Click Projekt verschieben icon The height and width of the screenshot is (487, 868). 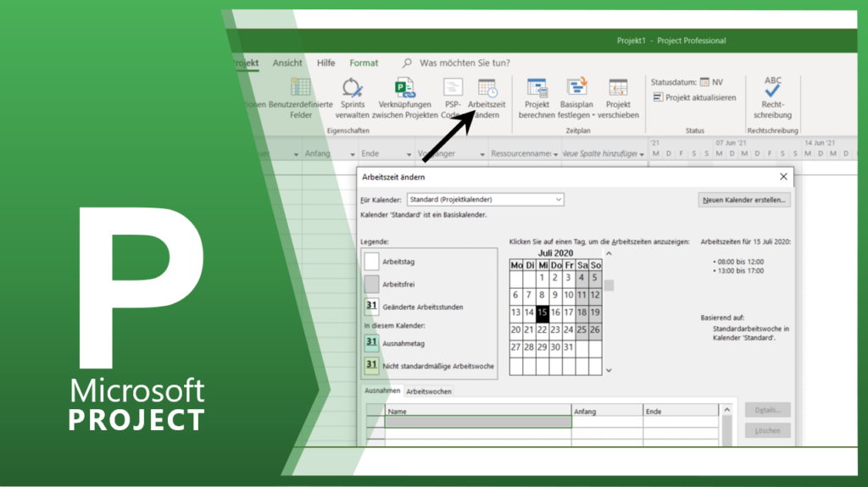tap(618, 87)
